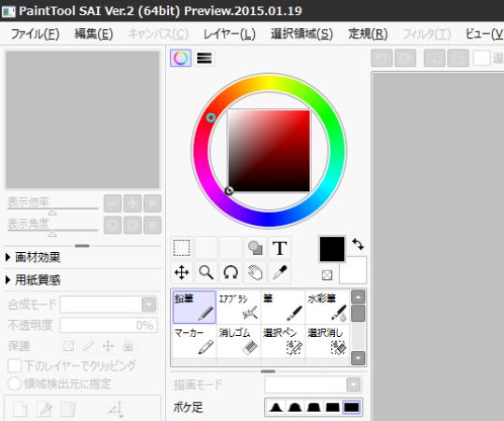Select the hardest ボケ足 edge shape

(x=351, y=407)
